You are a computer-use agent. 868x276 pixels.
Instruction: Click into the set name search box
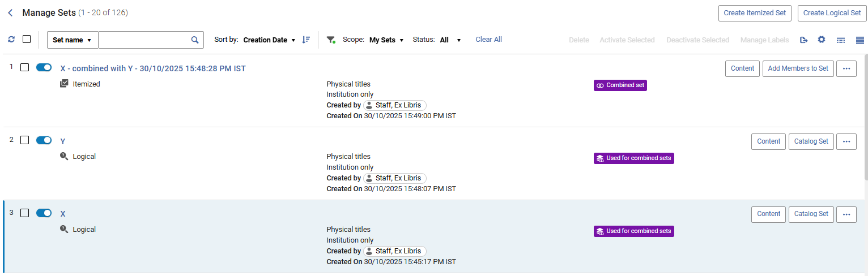pyautogui.click(x=144, y=40)
